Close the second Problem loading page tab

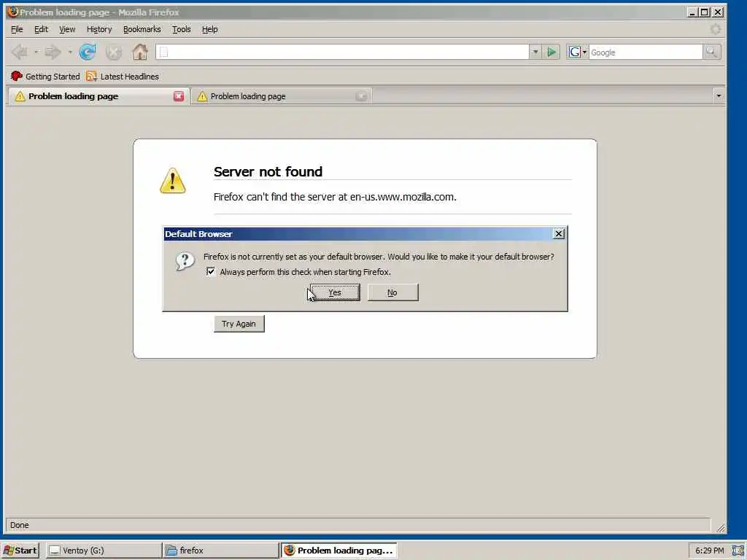(361, 96)
